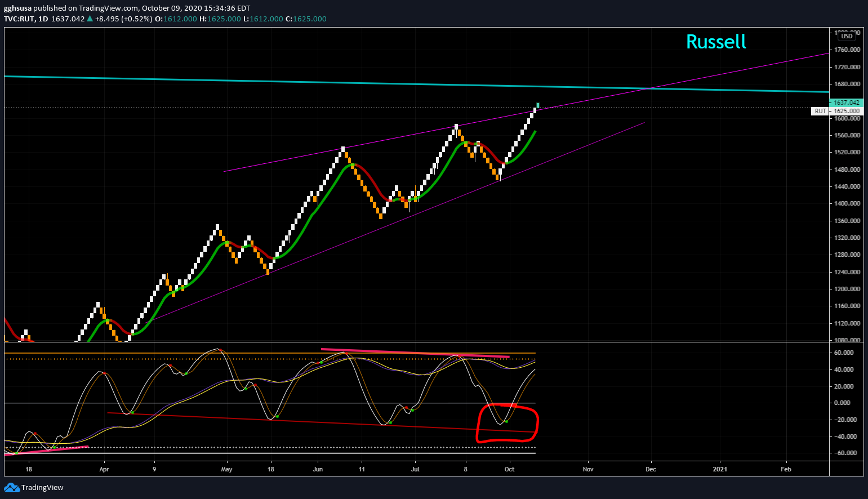This screenshot has height=499, width=868.
Task: Click the USD currency label on price axis
Action: (847, 36)
